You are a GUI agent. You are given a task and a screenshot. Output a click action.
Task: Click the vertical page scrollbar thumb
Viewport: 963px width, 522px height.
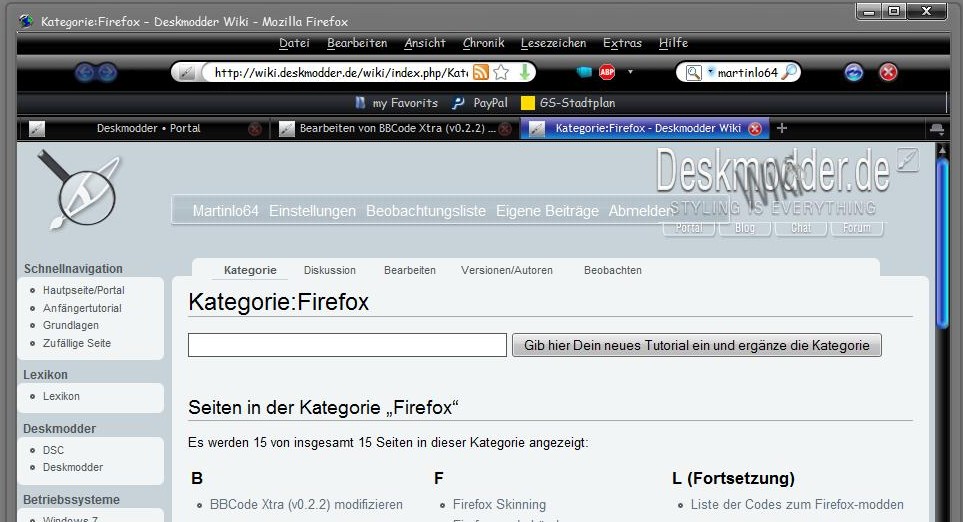click(943, 244)
